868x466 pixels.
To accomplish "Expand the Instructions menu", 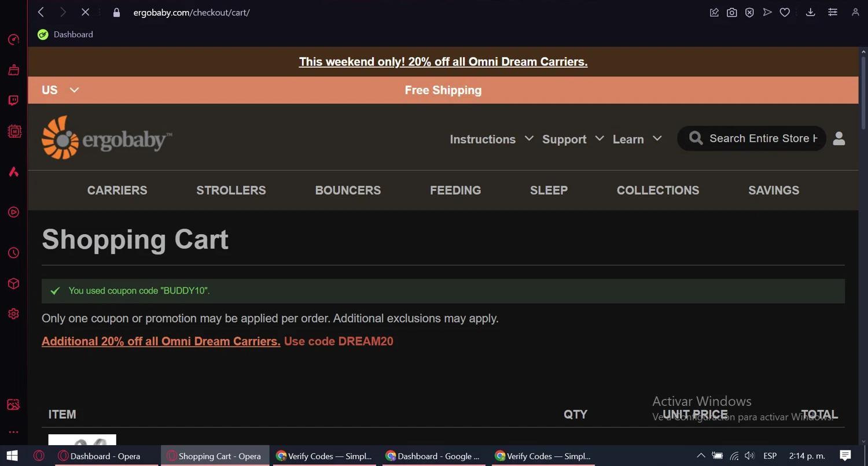I will (492, 139).
